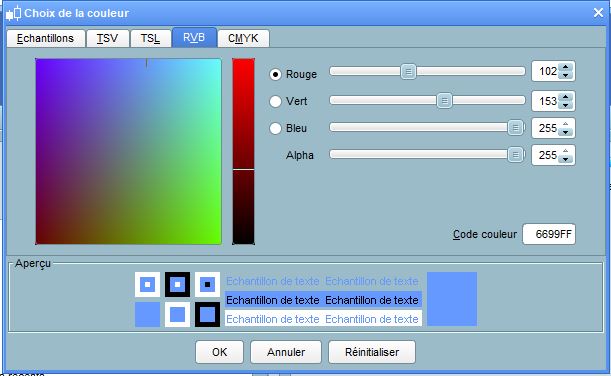The height and width of the screenshot is (376, 611).
Task: Click the Alpha slider handle
Action: click(x=516, y=155)
